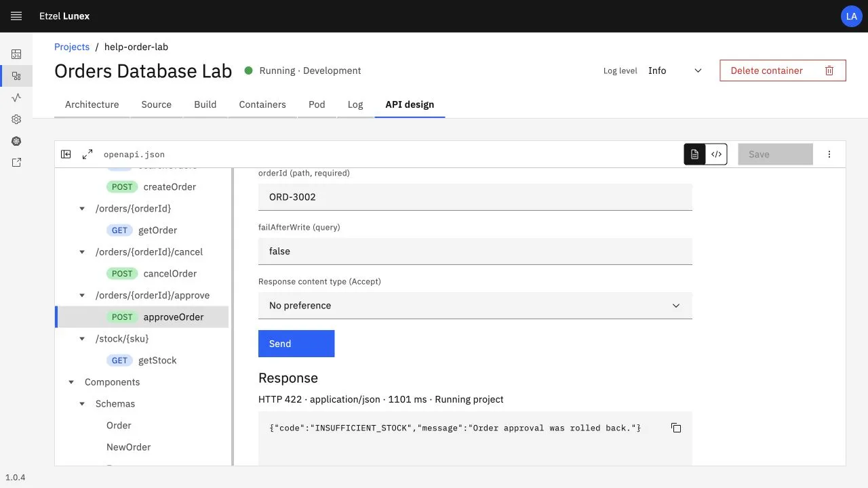Screen dimensions: 868x488
Task: Collapse the /orders/{orderId}/approve path node
Action: click(x=82, y=296)
